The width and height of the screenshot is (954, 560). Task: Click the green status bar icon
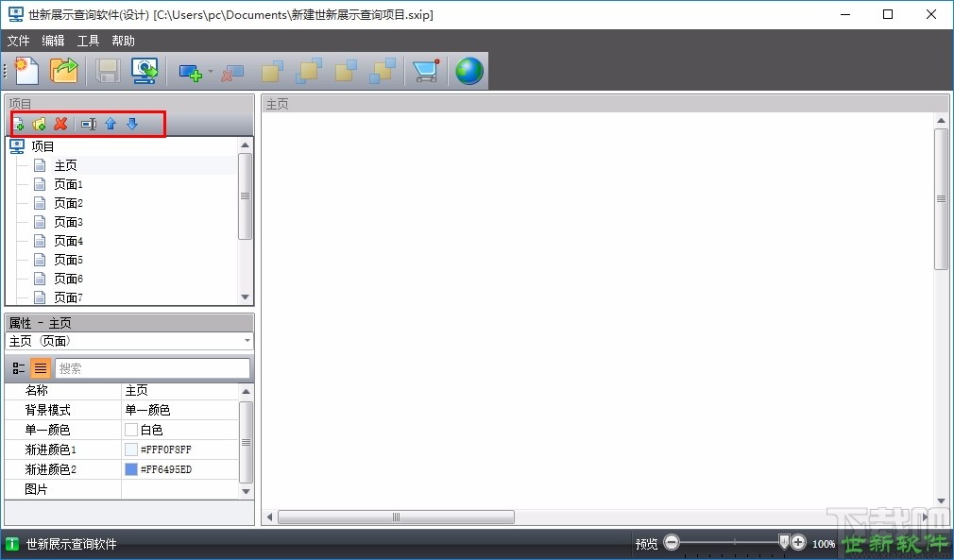pyautogui.click(x=12, y=544)
